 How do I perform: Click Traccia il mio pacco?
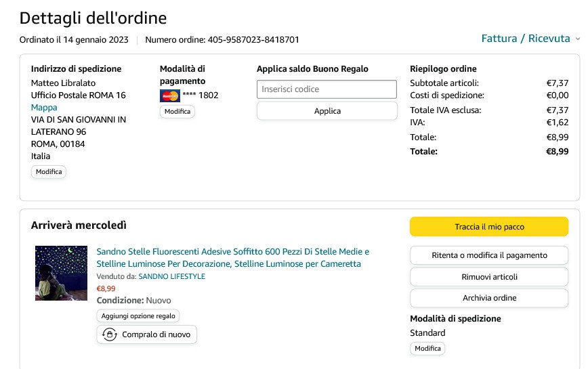click(489, 227)
